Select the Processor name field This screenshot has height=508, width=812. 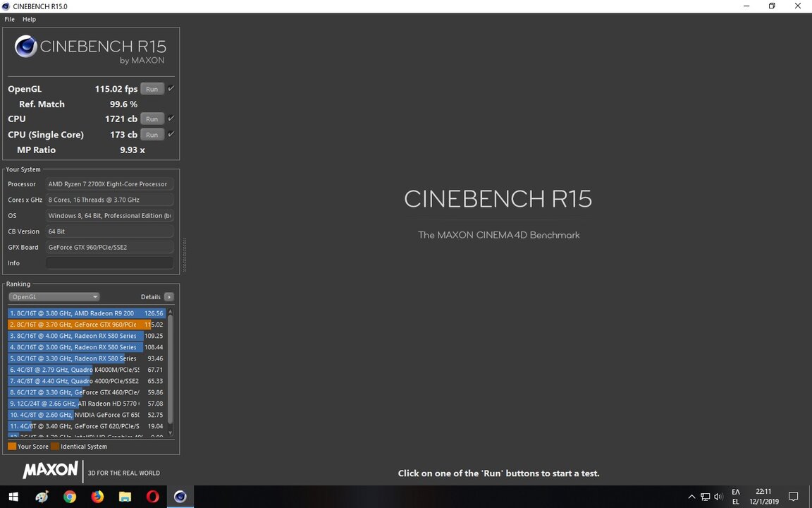click(x=109, y=184)
